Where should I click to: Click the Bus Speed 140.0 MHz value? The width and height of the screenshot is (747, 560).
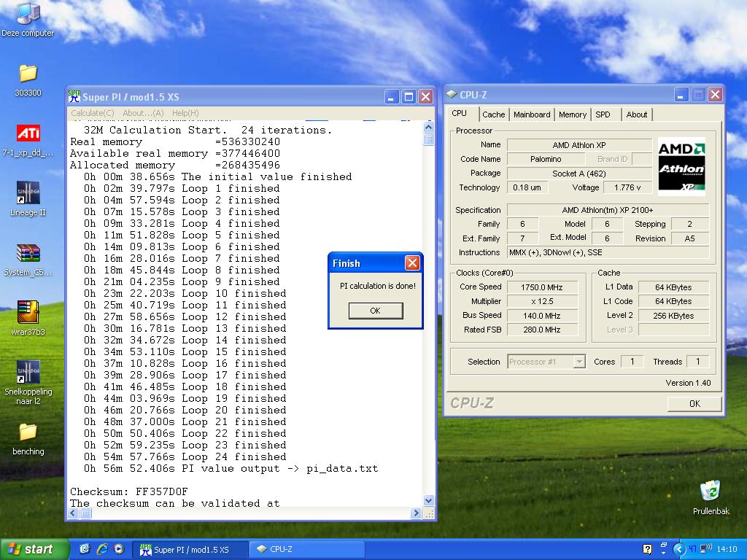(542, 316)
